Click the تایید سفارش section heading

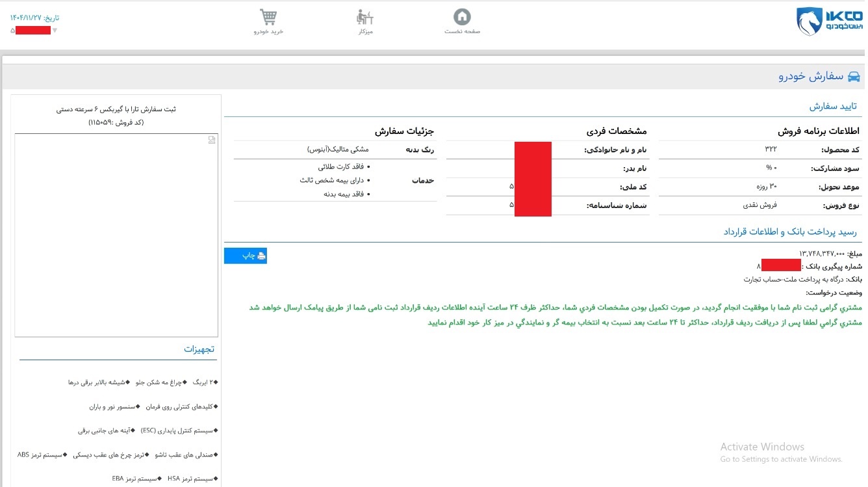[x=833, y=106]
